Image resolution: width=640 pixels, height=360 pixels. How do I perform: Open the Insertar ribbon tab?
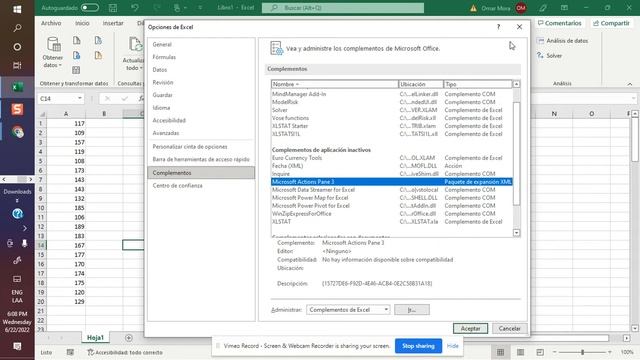tap(113, 23)
